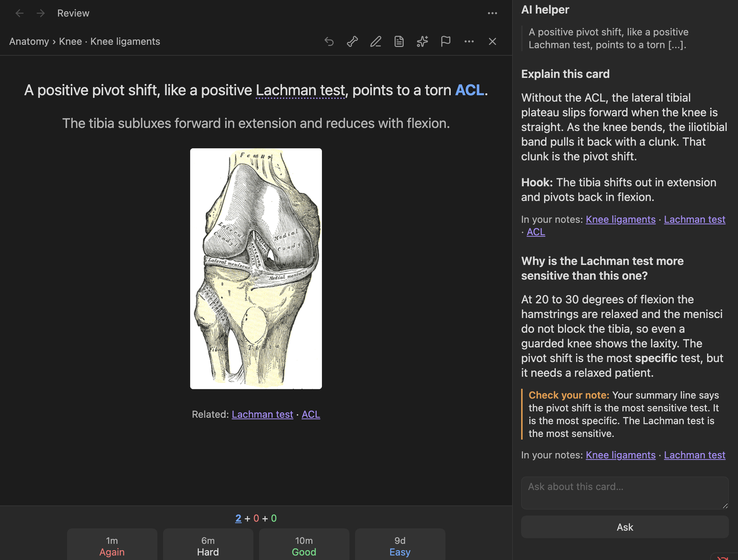The width and height of the screenshot is (738, 560).
Task: Open the Lachman test link in the Related line
Action: (x=262, y=414)
